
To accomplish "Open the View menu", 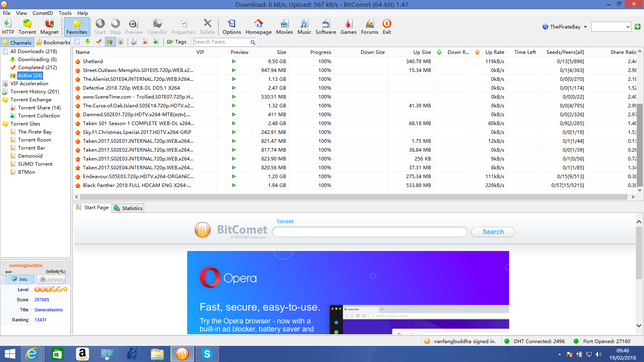I will tap(22, 13).
